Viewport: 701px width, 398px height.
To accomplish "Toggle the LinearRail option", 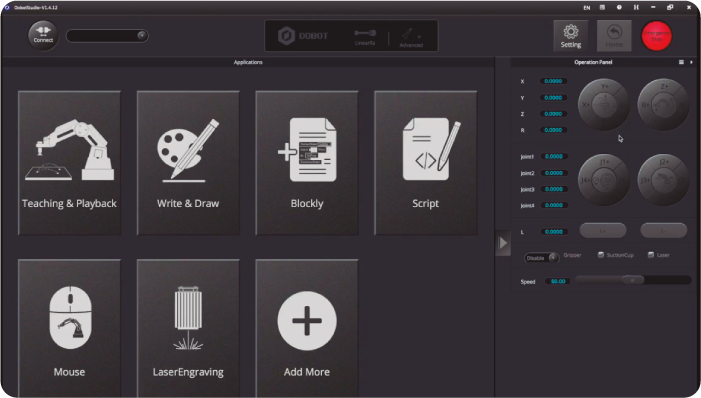I will coord(365,37).
